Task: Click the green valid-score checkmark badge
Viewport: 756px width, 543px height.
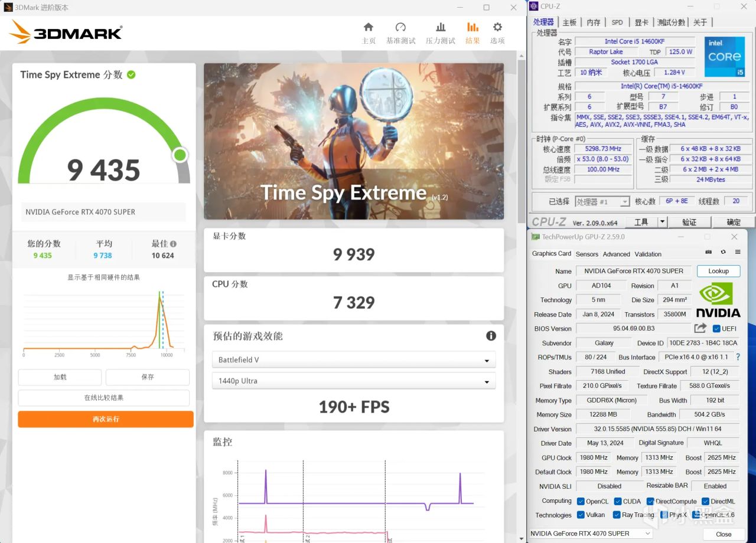Action: (x=131, y=74)
